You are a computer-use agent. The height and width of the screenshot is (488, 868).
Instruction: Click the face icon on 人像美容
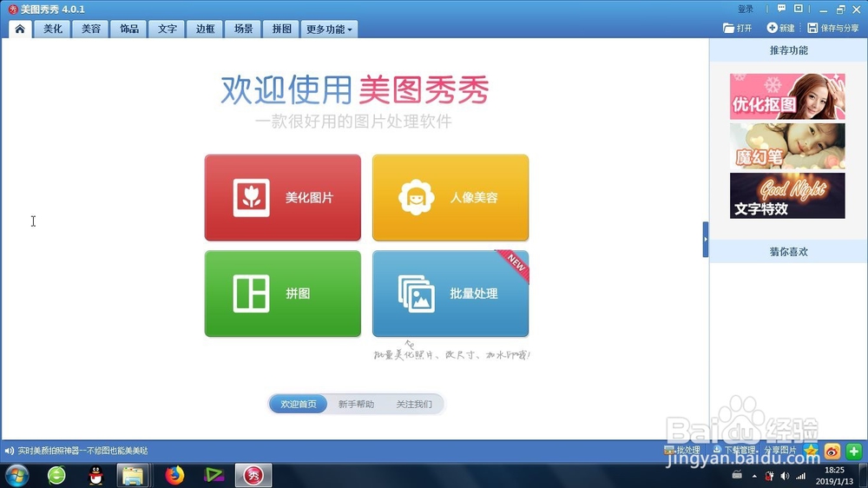417,198
